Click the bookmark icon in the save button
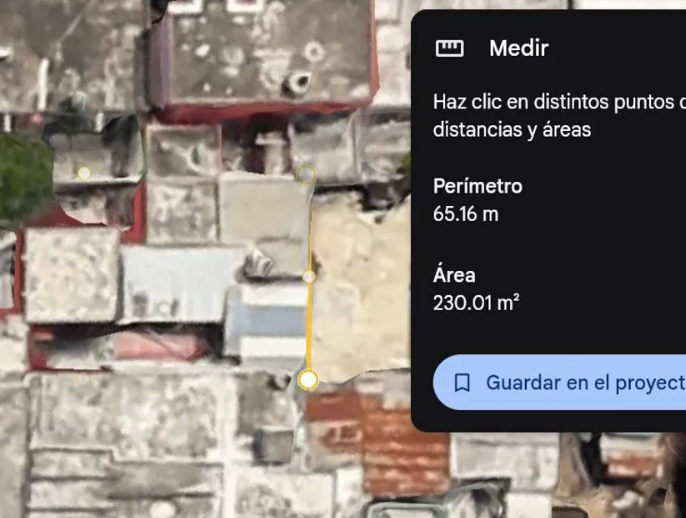 point(462,383)
